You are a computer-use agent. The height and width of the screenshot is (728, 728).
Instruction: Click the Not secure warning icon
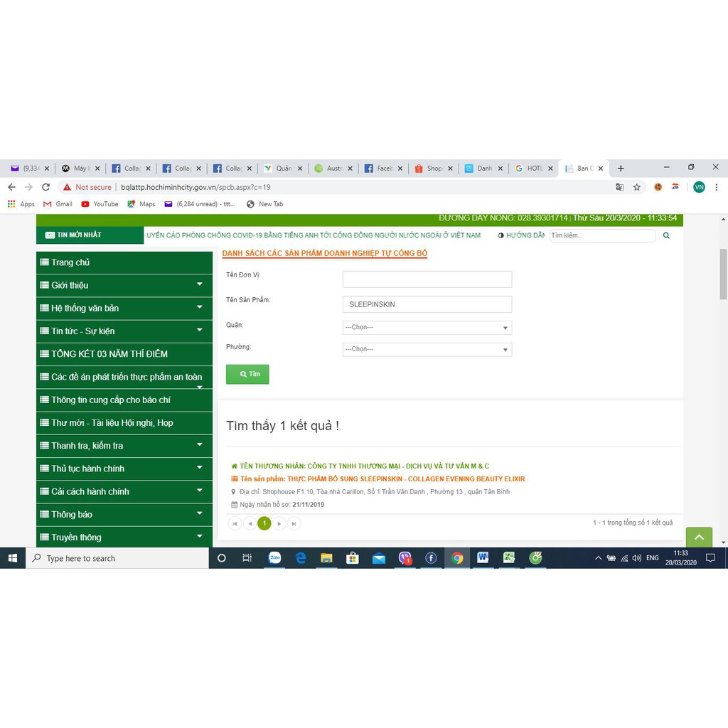pyautogui.click(x=68, y=187)
